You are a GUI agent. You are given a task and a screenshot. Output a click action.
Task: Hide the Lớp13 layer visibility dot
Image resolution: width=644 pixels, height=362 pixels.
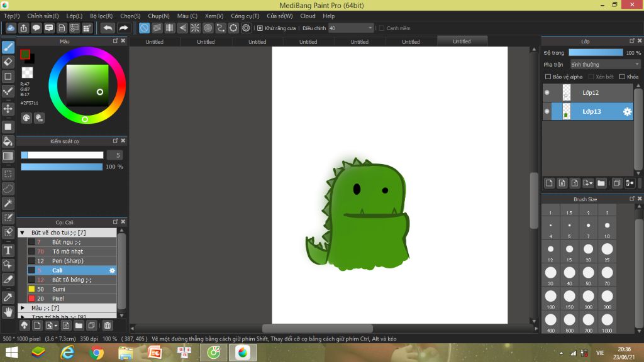pyautogui.click(x=547, y=112)
